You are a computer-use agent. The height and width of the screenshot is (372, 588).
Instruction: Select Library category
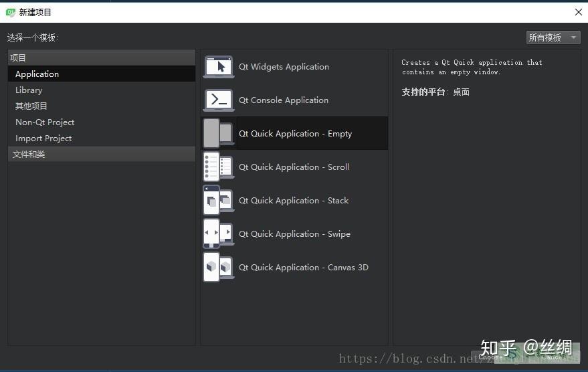[x=101, y=90]
